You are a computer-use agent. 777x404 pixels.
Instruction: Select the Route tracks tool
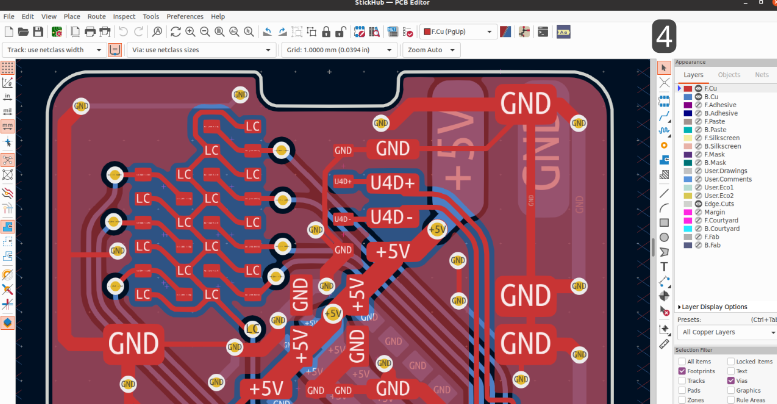(664, 115)
